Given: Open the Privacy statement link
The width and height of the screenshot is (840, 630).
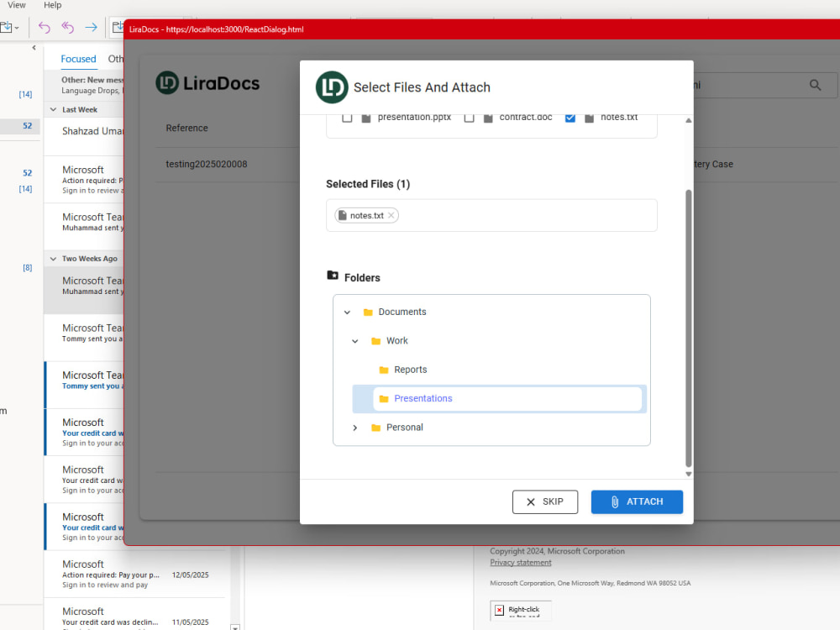Looking at the screenshot, I should click(x=520, y=563).
